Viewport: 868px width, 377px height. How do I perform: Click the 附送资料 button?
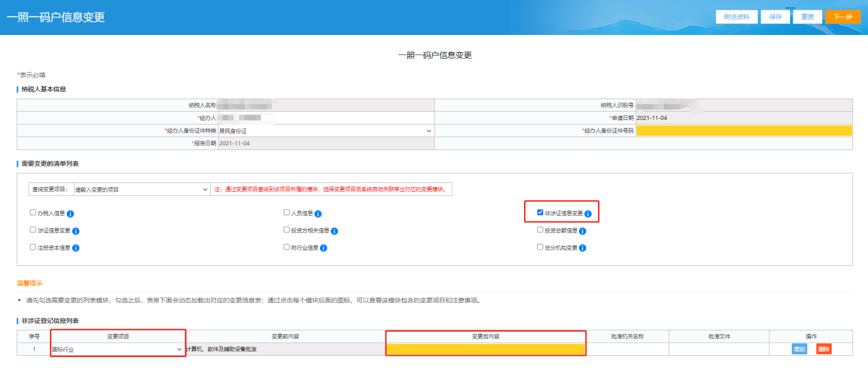click(x=736, y=17)
